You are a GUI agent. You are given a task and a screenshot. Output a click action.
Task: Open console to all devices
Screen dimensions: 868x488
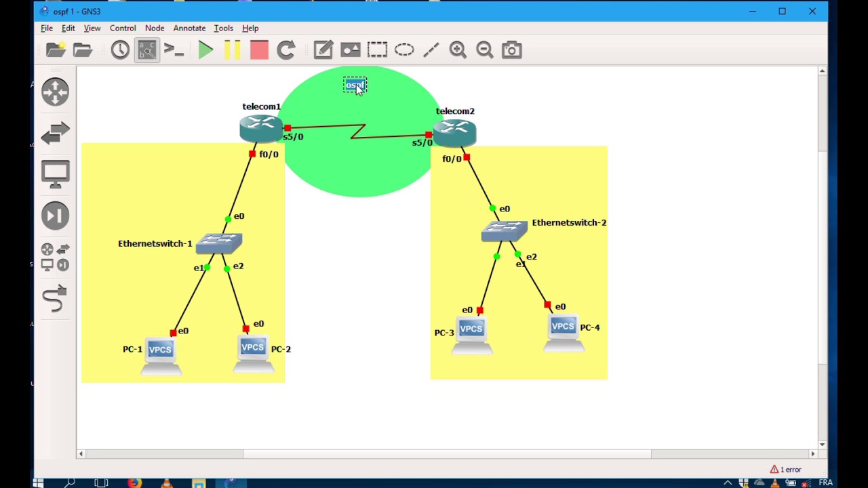click(x=174, y=49)
